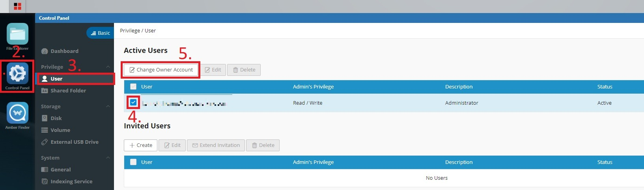Click Admin's Privilege header in Invited Users
This screenshot has height=190, width=644.
pyautogui.click(x=313, y=162)
